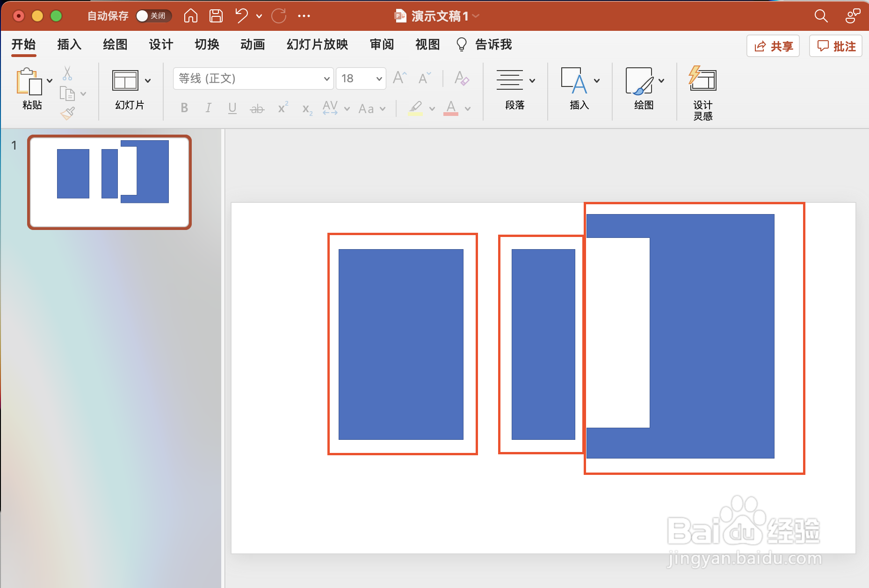Click the Increase Font Size icon

400,78
